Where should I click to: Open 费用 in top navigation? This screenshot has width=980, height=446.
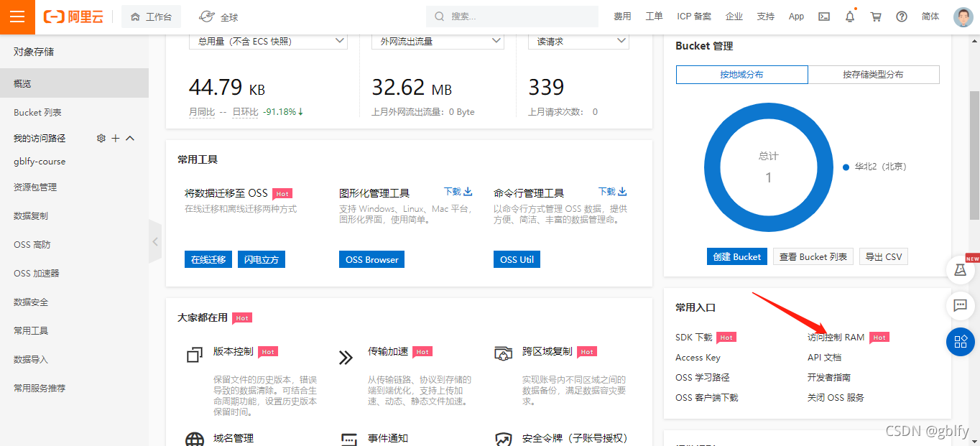[622, 17]
